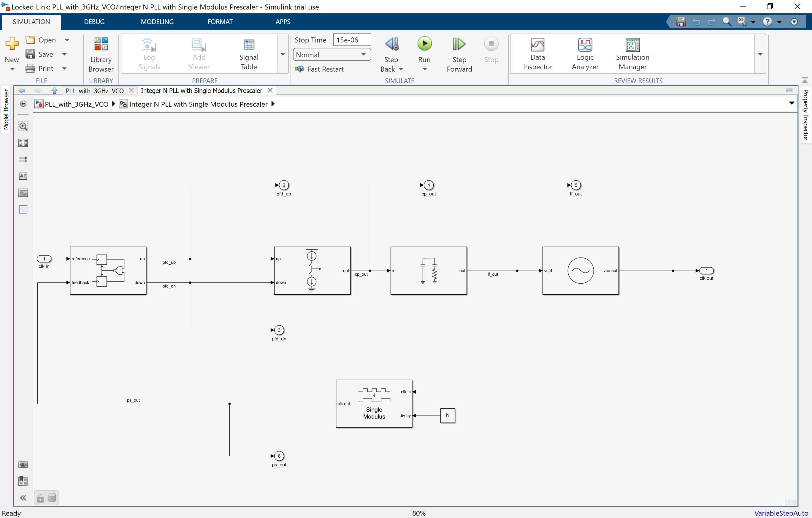Click the Log Signals icon

pyautogui.click(x=149, y=53)
